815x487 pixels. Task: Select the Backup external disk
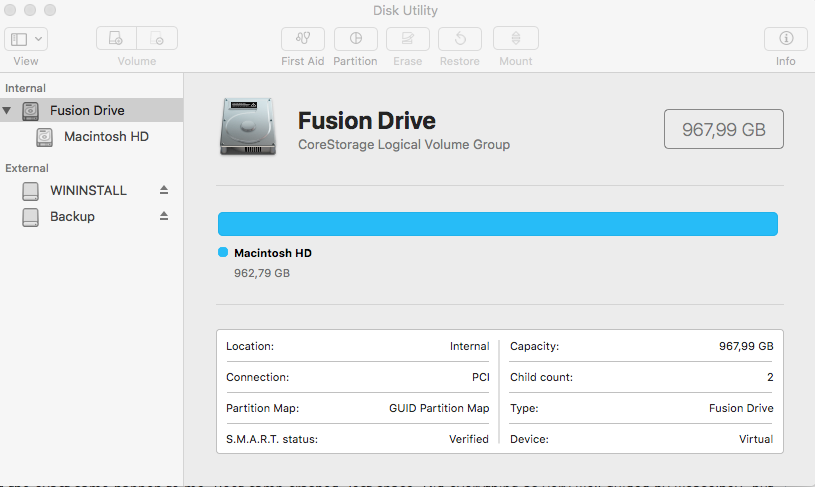[x=72, y=217]
